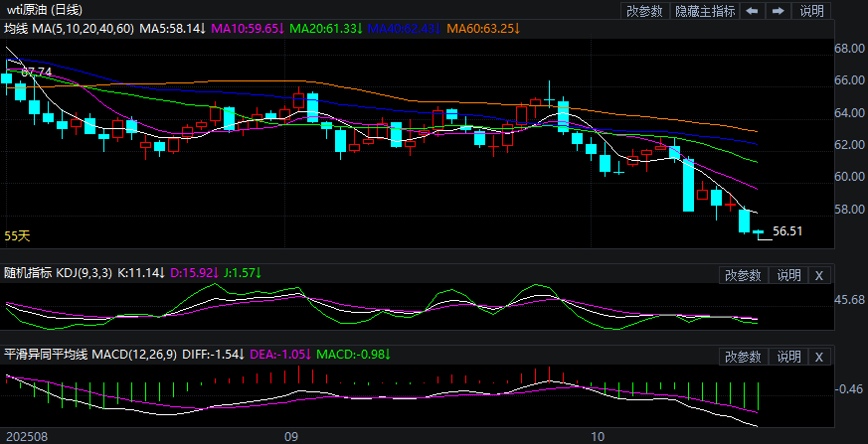Open 说明 for the main chart
Screen dimensions: 868x444
811,11
